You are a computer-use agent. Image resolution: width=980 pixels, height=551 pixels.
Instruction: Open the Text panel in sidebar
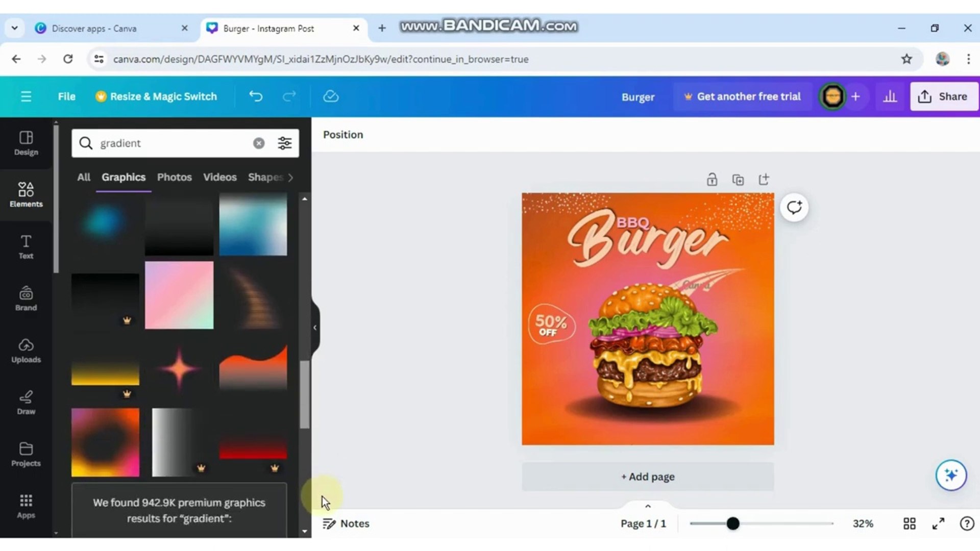pyautogui.click(x=26, y=247)
